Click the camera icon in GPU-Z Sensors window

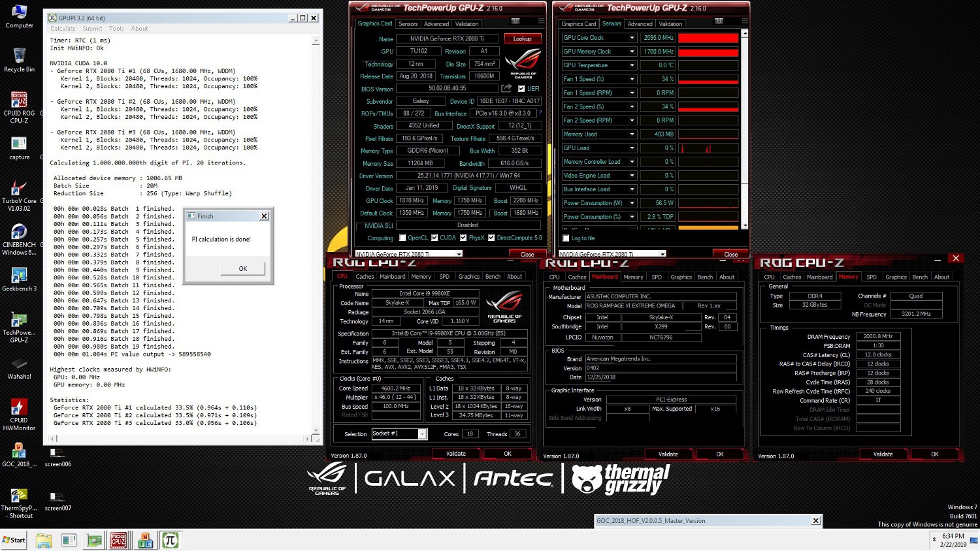coord(719,21)
